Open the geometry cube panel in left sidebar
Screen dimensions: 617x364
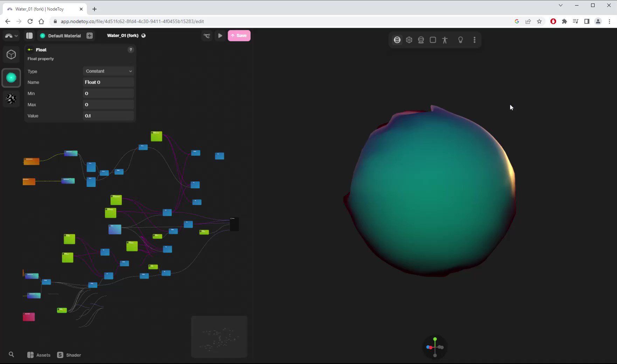pyautogui.click(x=11, y=54)
